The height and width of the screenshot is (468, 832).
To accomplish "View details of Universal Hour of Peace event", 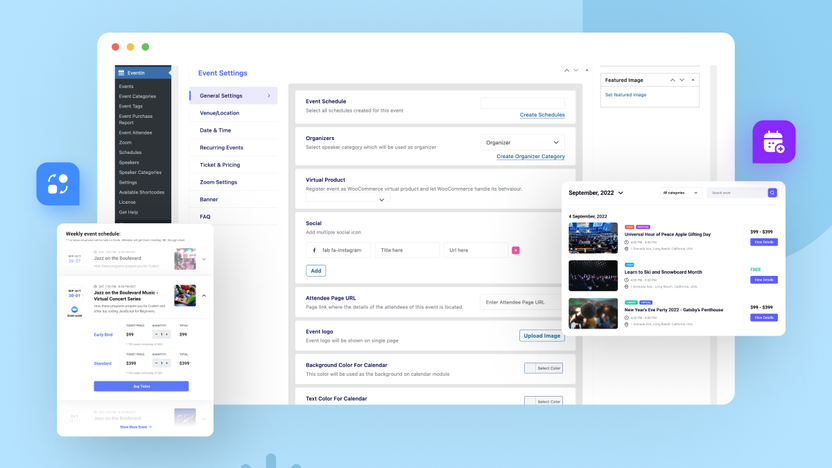I will [x=764, y=242].
